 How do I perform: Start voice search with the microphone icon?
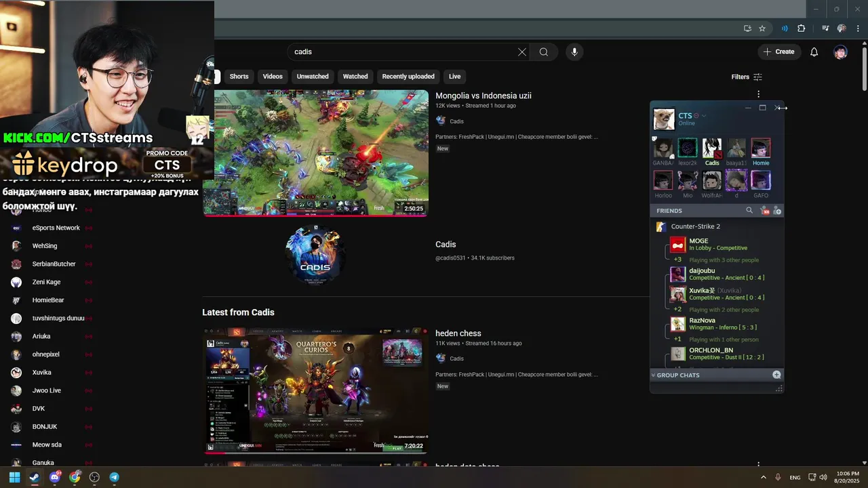(574, 52)
